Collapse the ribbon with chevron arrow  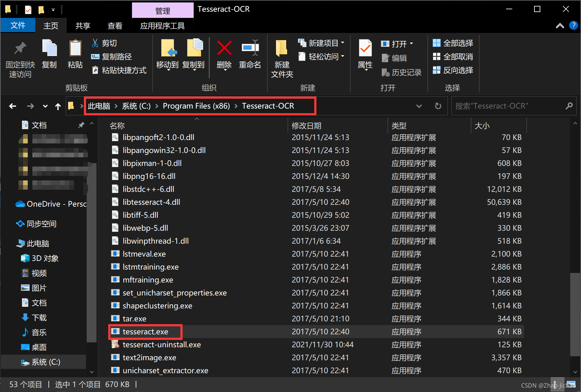(x=560, y=26)
